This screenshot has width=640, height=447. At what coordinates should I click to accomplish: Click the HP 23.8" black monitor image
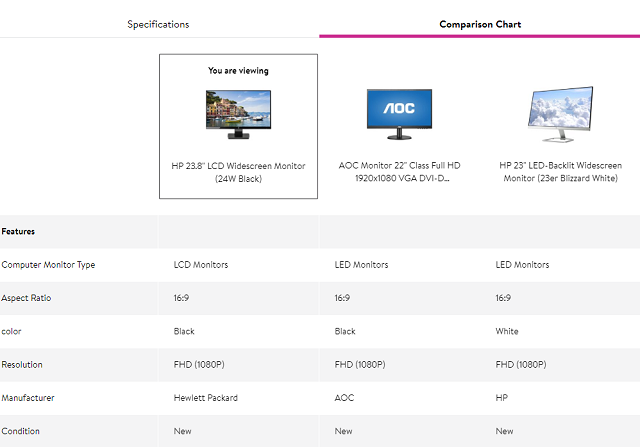pos(238,113)
